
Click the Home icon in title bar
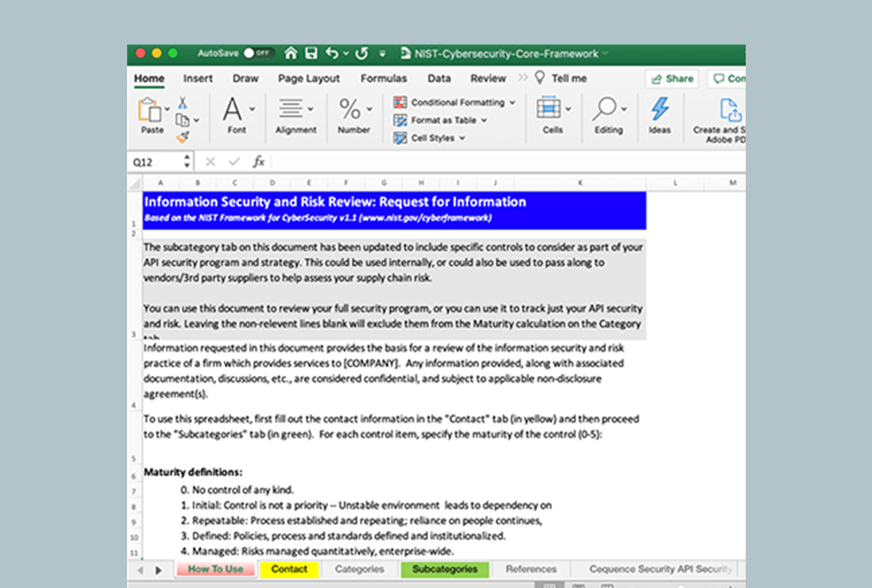click(291, 54)
